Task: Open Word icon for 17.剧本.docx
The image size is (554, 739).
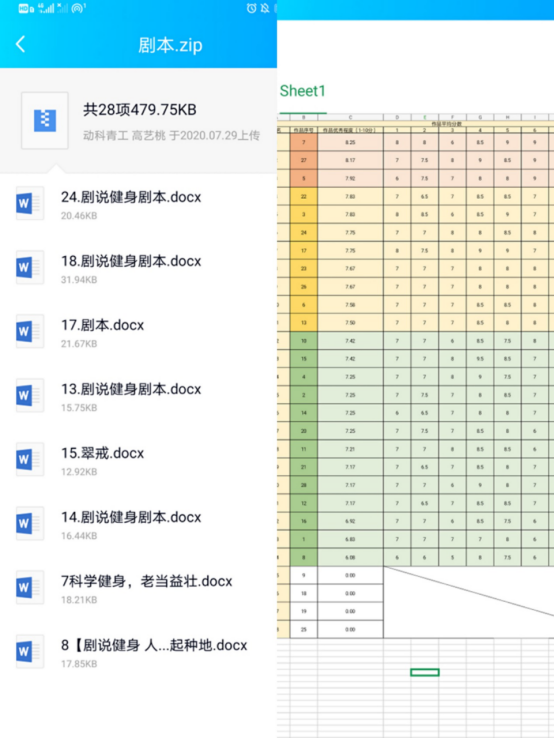Action: click(x=29, y=331)
